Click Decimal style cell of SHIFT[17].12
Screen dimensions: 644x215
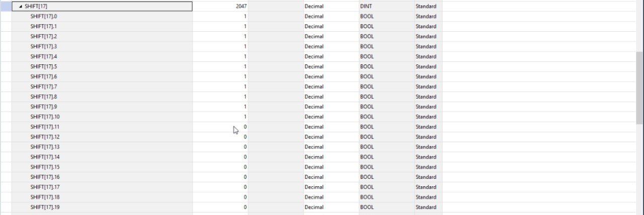[x=331, y=137]
